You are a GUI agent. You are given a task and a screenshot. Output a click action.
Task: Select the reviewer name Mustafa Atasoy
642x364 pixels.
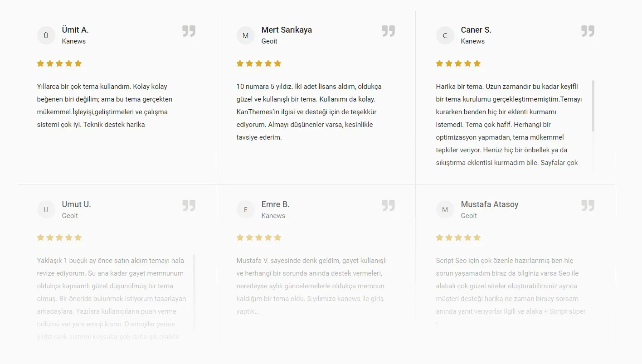pyautogui.click(x=490, y=204)
